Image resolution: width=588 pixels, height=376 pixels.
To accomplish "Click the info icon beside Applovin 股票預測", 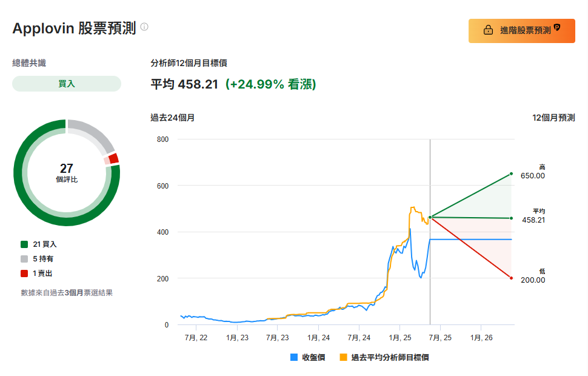I will point(144,27).
